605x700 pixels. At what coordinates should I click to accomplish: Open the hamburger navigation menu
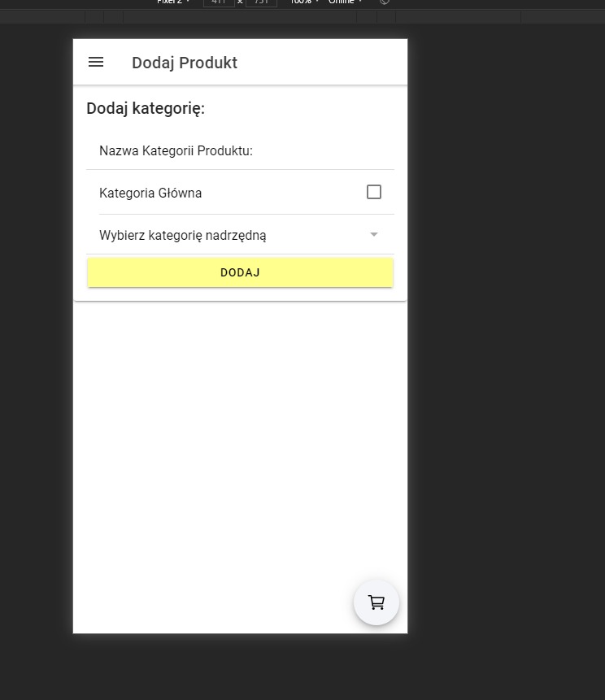click(96, 63)
